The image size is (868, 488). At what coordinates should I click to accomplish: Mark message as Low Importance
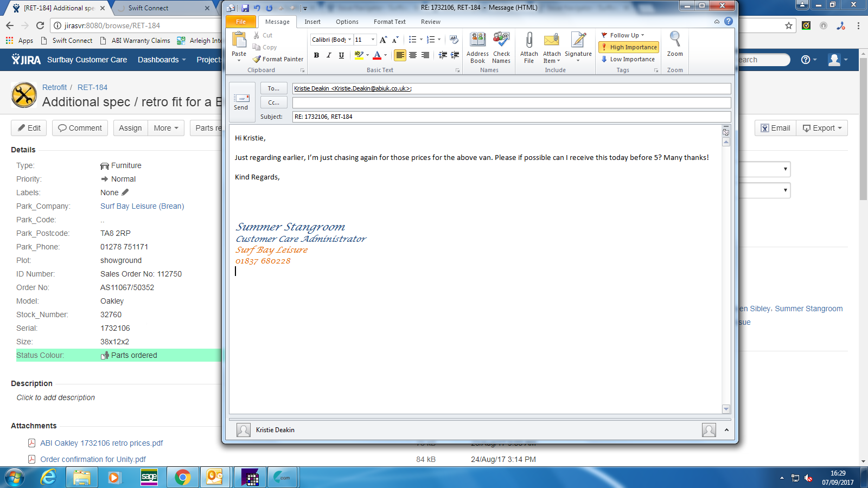[628, 59]
